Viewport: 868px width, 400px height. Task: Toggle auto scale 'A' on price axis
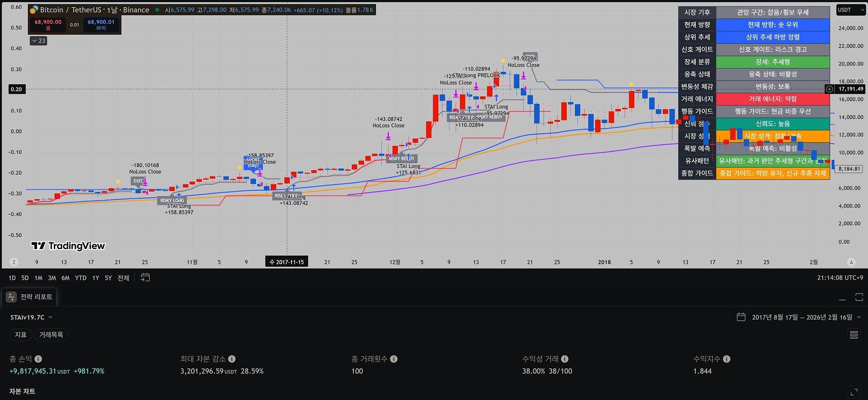click(851, 262)
